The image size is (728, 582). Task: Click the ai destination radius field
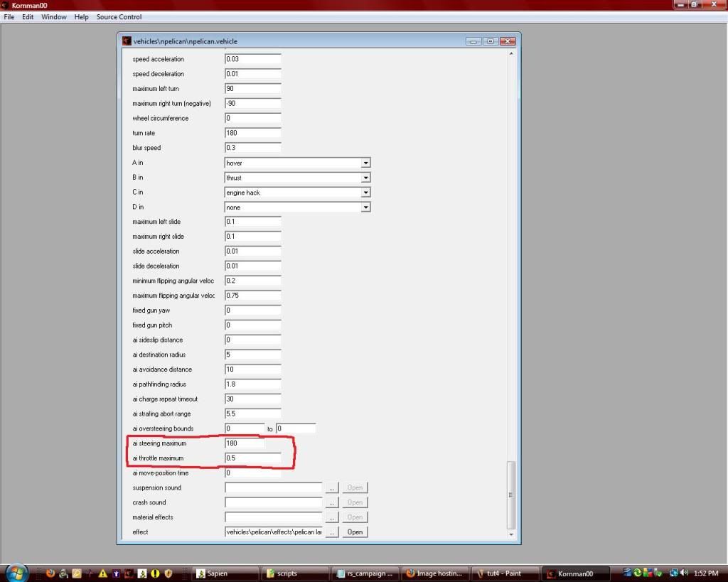point(253,355)
